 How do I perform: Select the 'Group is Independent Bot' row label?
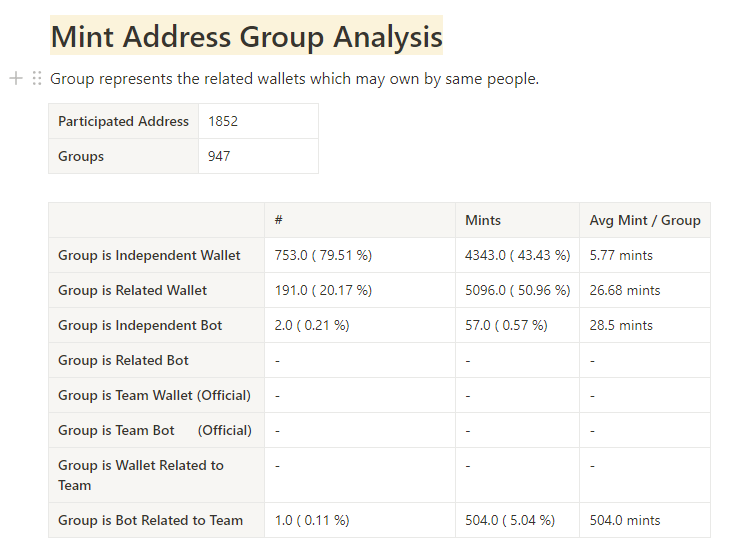(x=156, y=325)
